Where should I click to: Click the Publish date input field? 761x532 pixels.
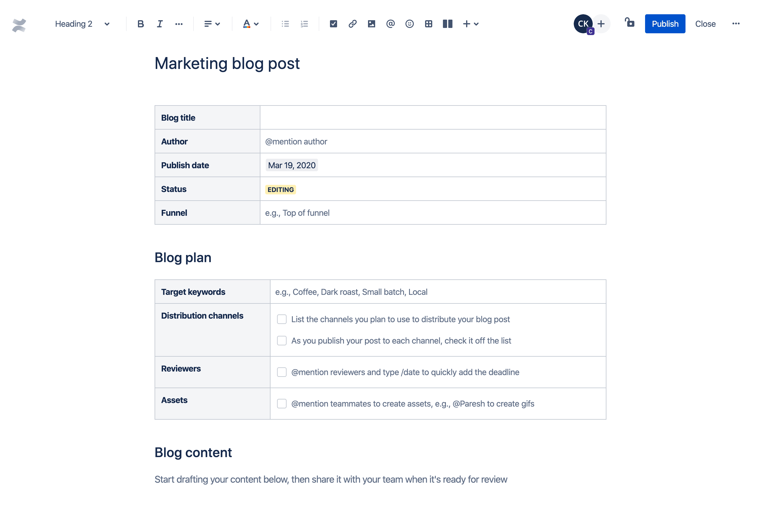(292, 165)
